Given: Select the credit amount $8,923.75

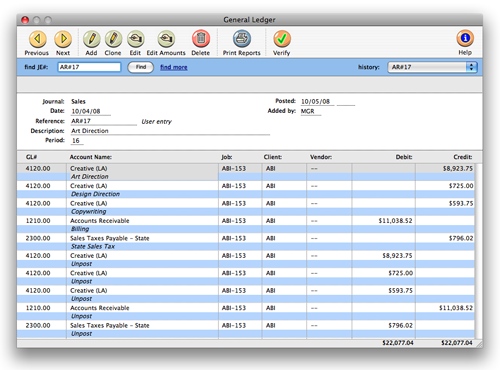Looking at the screenshot, I should (x=458, y=169).
